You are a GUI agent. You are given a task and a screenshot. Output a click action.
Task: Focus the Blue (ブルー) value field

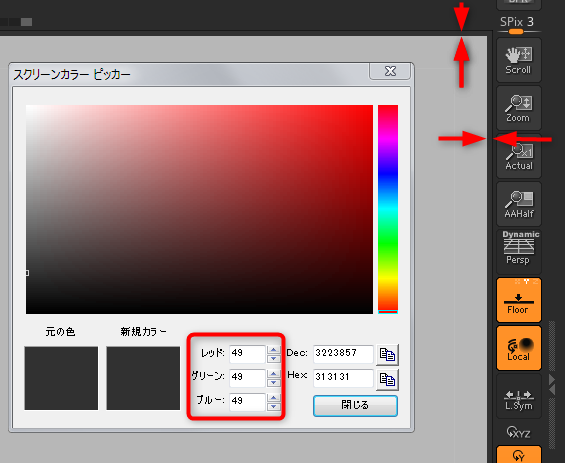coord(247,401)
